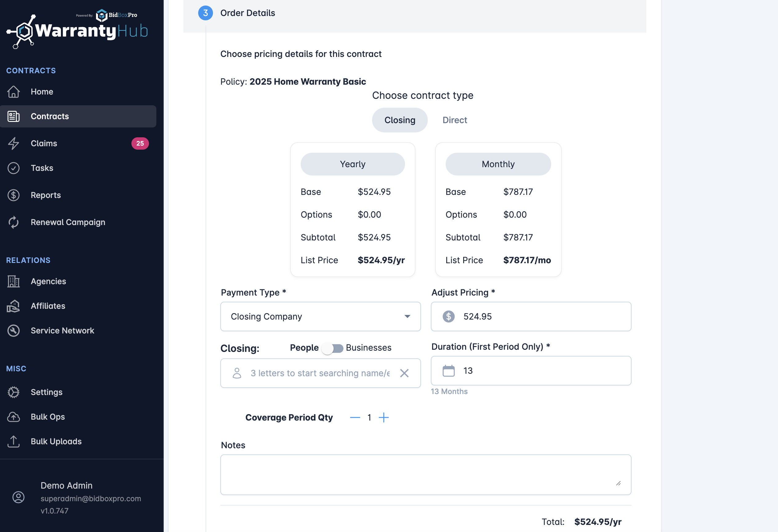The image size is (778, 532).
Task: Click the Adjust Pricing amount field
Action: 542,316
